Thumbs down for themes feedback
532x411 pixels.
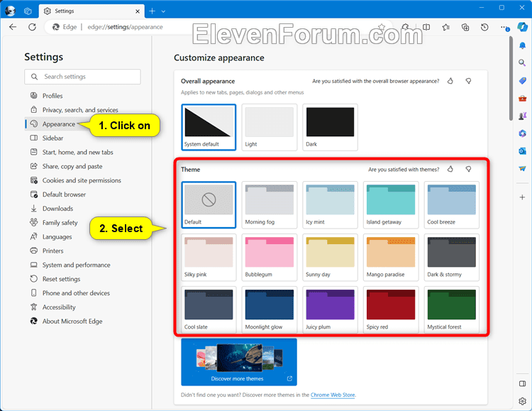469,169
